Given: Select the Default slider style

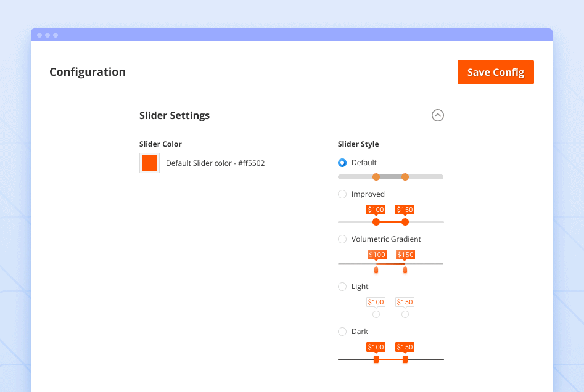Looking at the screenshot, I should pyautogui.click(x=342, y=162).
